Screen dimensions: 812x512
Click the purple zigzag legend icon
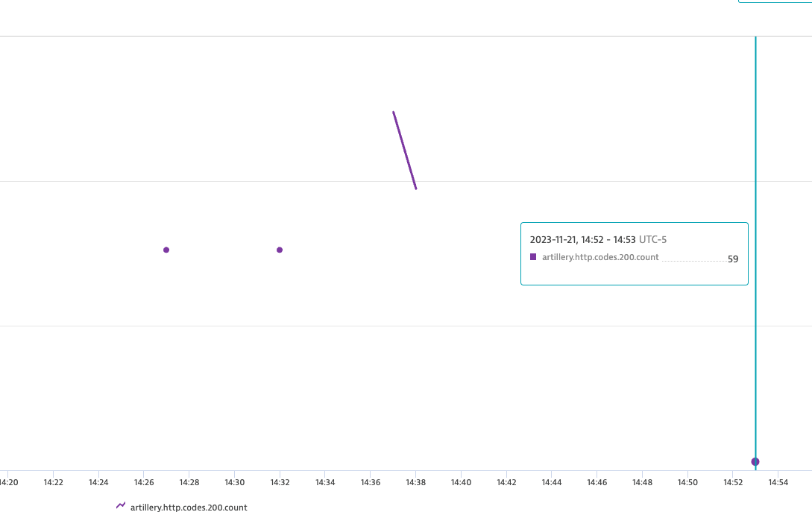(119, 505)
